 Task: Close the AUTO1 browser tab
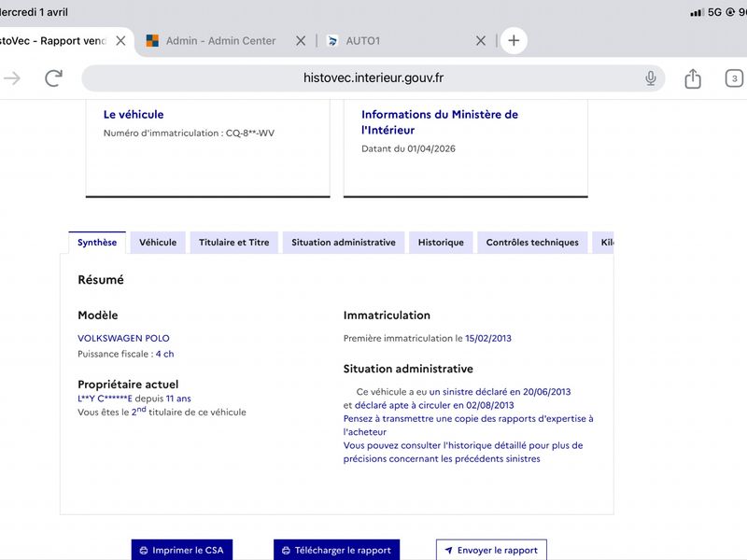click(x=481, y=41)
